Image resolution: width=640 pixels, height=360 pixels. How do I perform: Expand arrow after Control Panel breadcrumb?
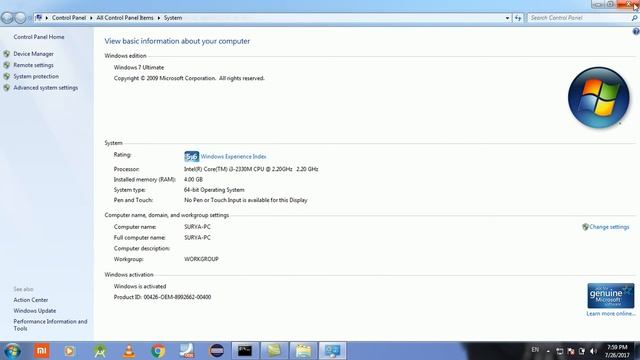click(x=91, y=18)
